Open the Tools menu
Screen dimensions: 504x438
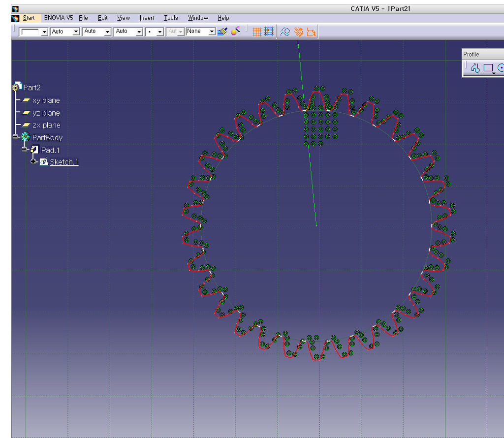(171, 18)
